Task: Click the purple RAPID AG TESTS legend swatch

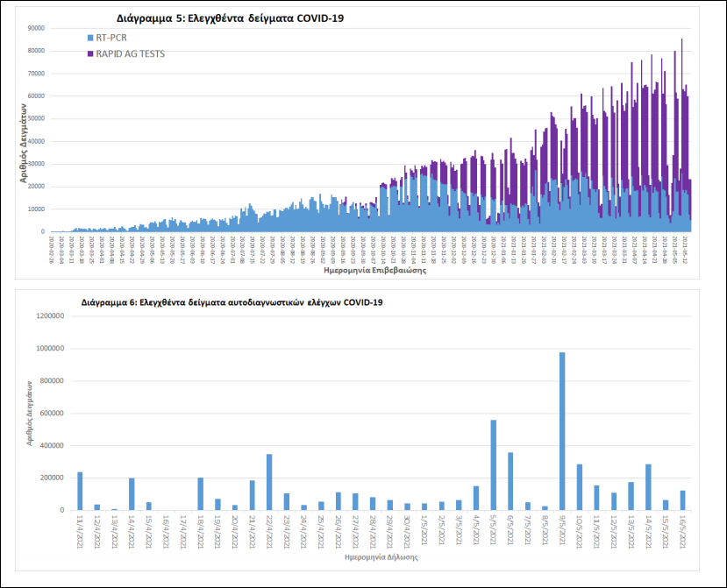Action: pos(90,53)
